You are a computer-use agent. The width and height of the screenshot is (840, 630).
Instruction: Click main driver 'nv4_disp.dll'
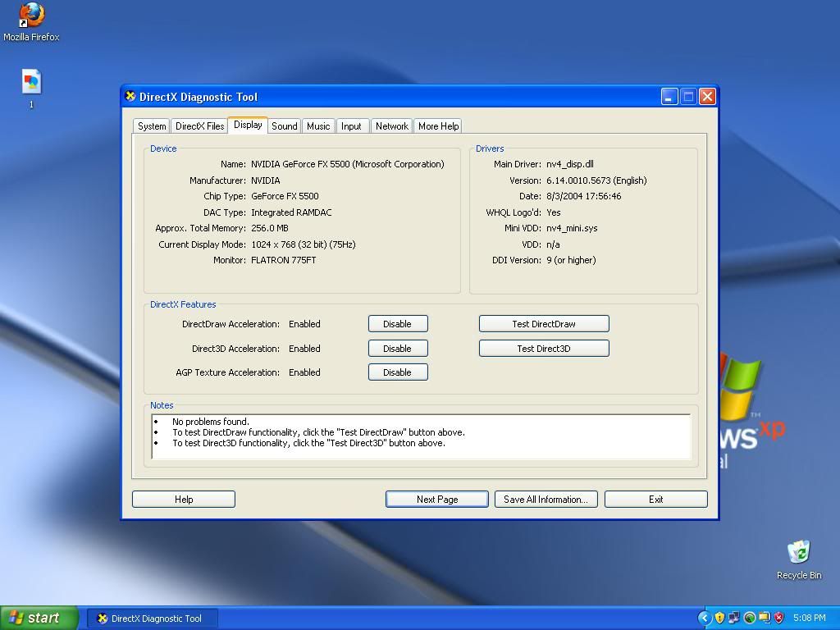[x=570, y=164]
